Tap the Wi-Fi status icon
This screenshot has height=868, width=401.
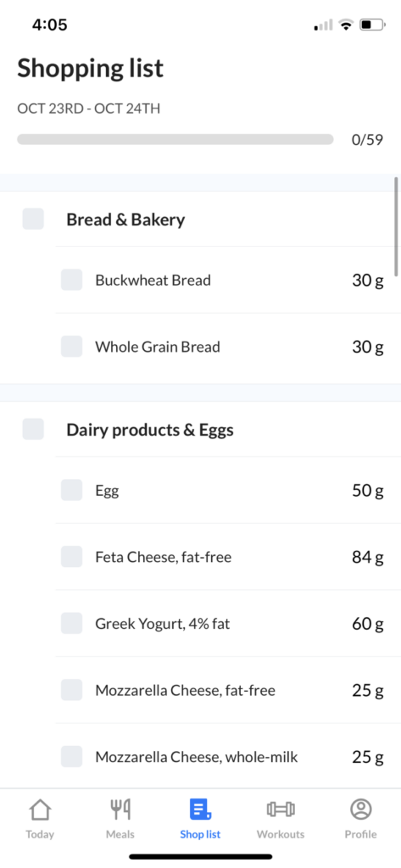346,25
